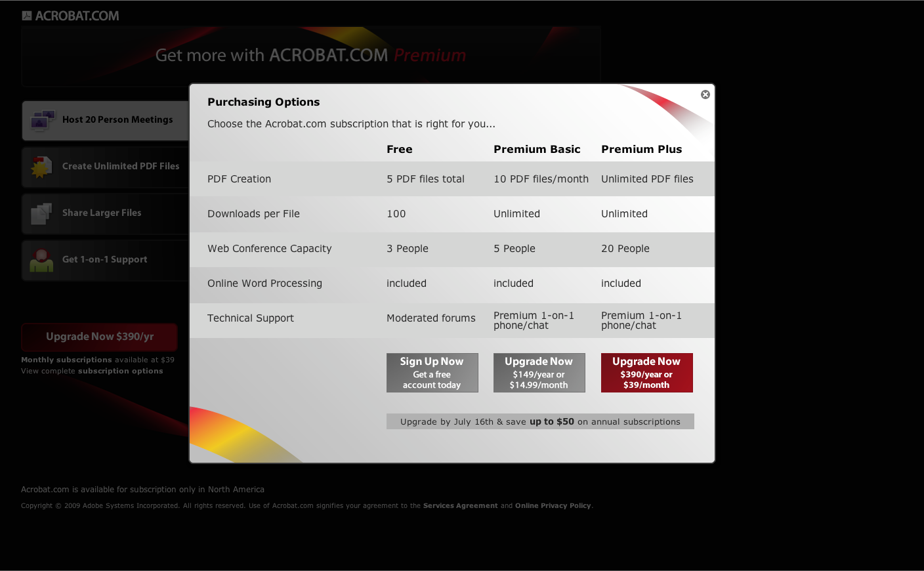Image resolution: width=924 pixels, height=571 pixels.
Task: Click the stacked-pages icon for Share Larger Files
Action: point(42,213)
